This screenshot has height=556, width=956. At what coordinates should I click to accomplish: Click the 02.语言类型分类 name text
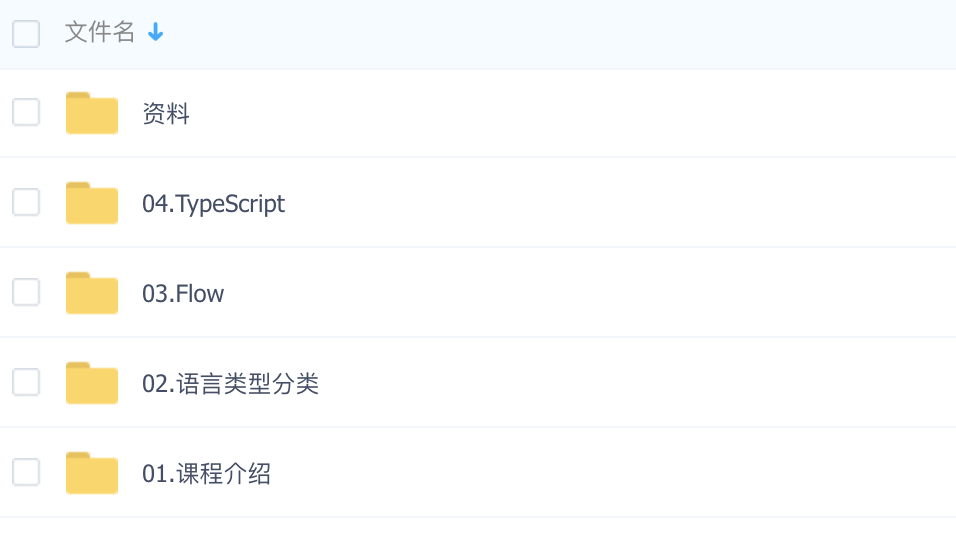click(x=230, y=383)
